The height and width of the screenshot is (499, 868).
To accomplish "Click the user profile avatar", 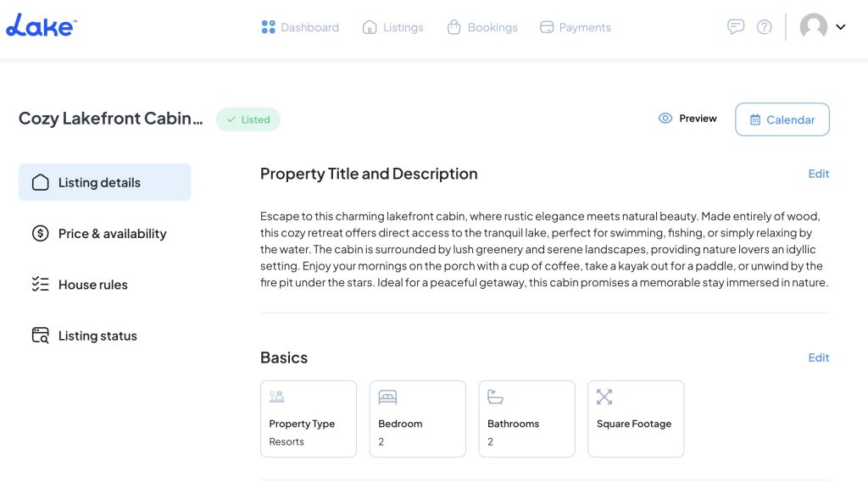I will tap(813, 27).
